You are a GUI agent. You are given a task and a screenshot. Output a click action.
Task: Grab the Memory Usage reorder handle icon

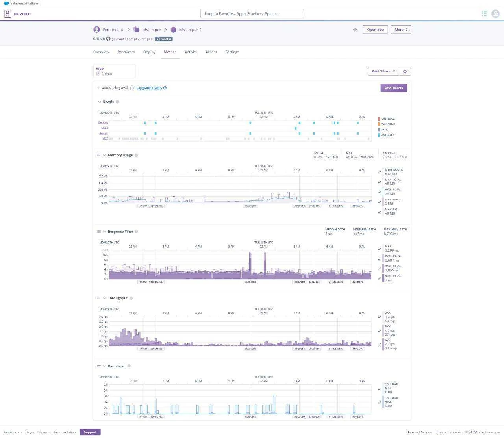tap(99, 155)
